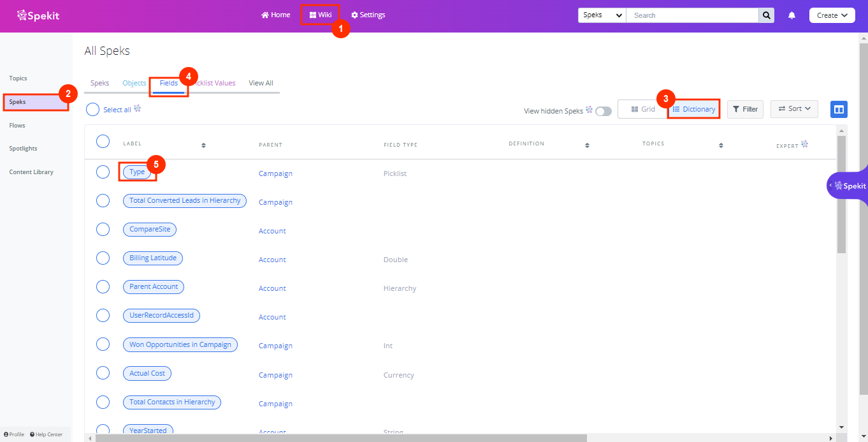Select the header row checkbox
This screenshot has width=868, height=442.
103,142
